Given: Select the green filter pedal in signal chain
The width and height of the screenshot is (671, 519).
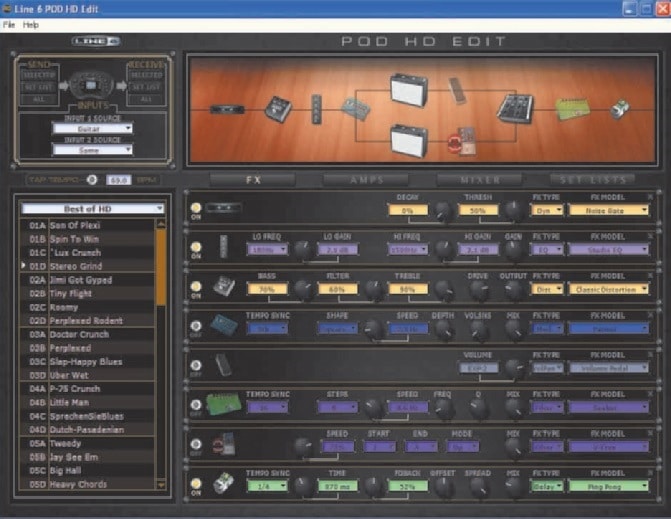Looking at the screenshot, I should pos(572,109).
